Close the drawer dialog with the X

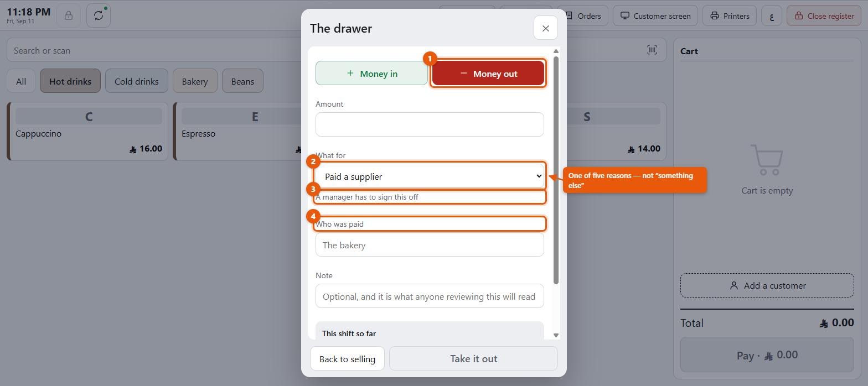click(546, 28)
